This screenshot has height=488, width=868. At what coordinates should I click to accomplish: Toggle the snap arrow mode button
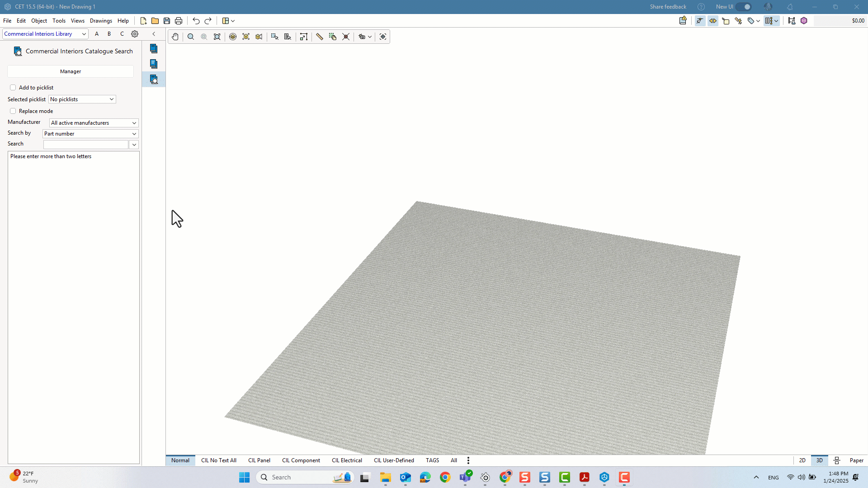pos(700,21)
